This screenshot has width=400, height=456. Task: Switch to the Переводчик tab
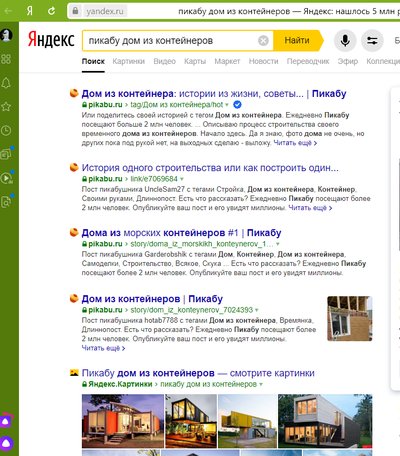(x=308, y=61)
